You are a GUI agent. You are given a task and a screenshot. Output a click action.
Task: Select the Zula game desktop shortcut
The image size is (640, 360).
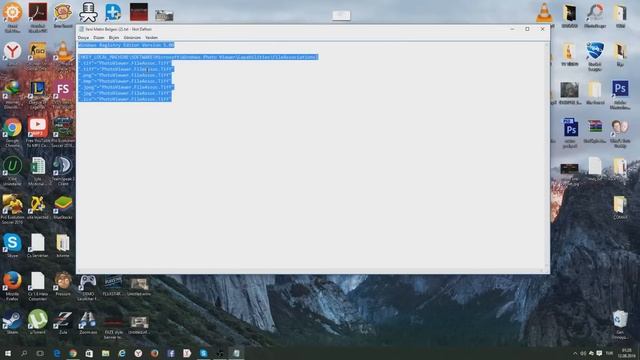(x=63, y=322)
